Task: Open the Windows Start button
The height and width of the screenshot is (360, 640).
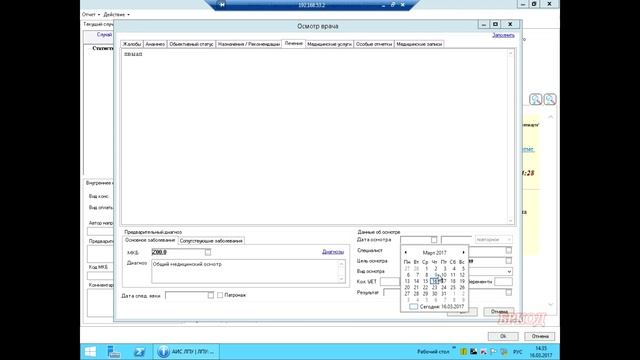Action: pos(90,351)
